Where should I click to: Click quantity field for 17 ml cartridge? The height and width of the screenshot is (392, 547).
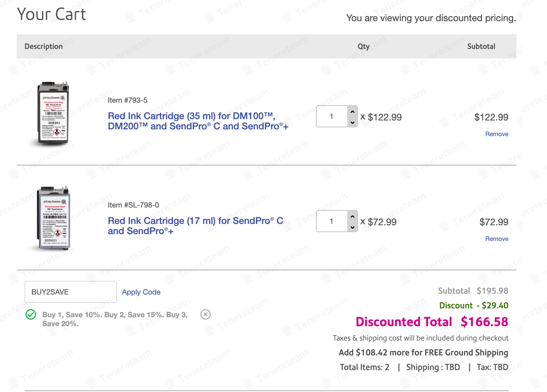tap(331, 221)
